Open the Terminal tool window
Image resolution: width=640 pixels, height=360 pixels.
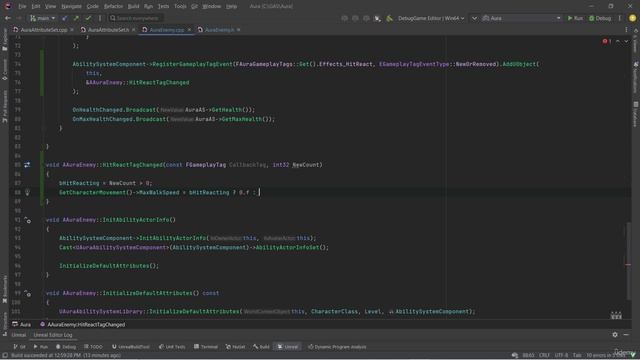pyautogui.click(x=206, y=347)
